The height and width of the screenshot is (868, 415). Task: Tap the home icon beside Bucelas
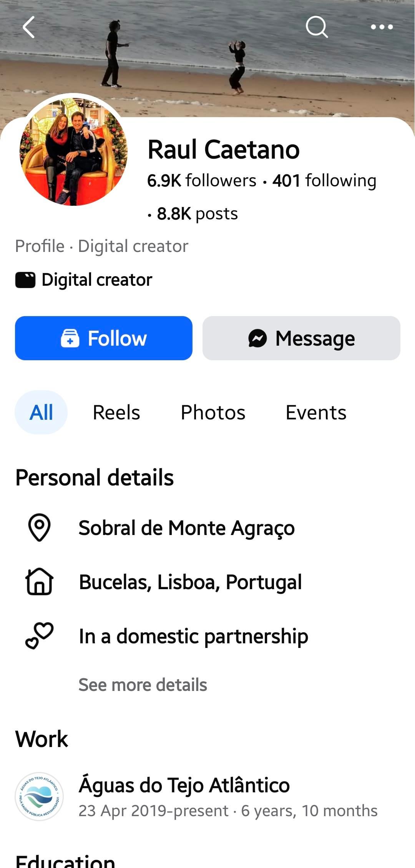[x=39, y=581]
